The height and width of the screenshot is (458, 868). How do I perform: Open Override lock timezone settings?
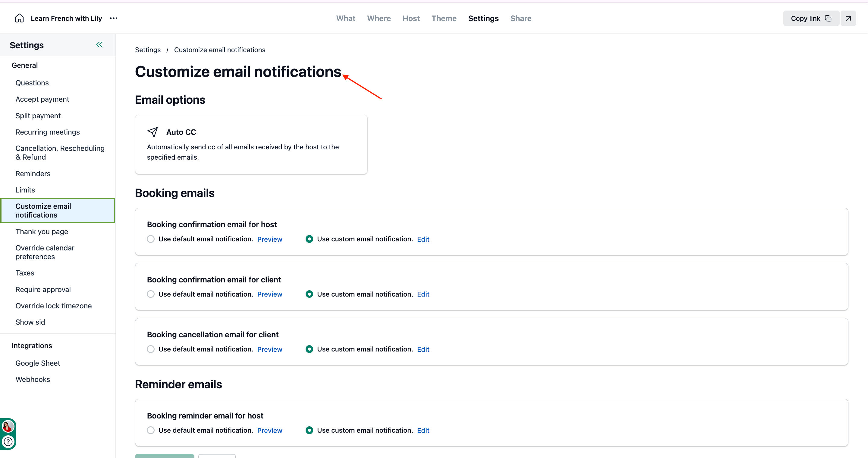[x=54, y=306]
